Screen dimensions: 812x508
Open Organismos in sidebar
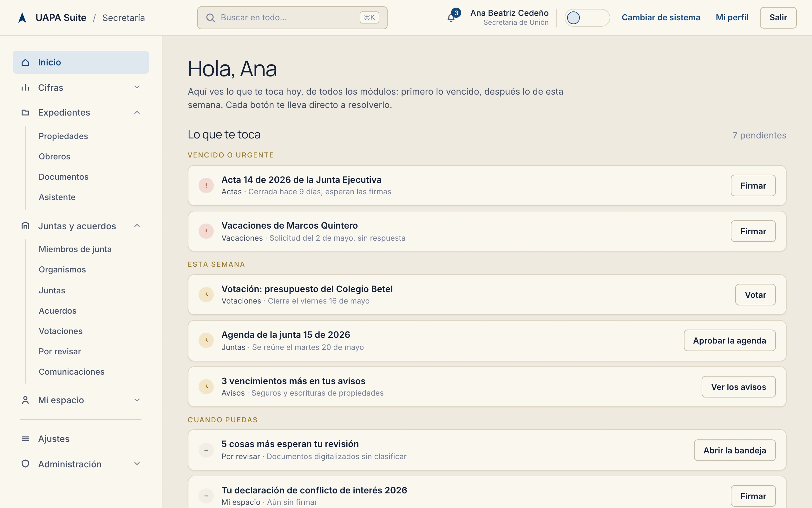[62, 270]
